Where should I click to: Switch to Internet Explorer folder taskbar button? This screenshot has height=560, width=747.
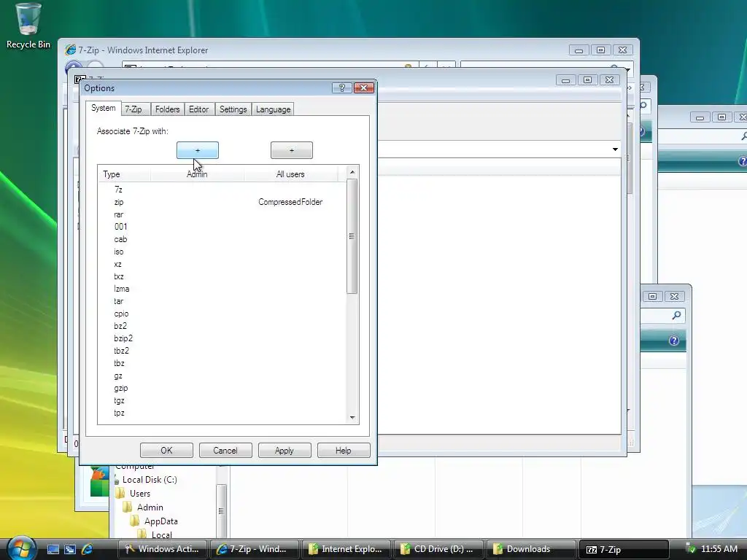point(347,549)
